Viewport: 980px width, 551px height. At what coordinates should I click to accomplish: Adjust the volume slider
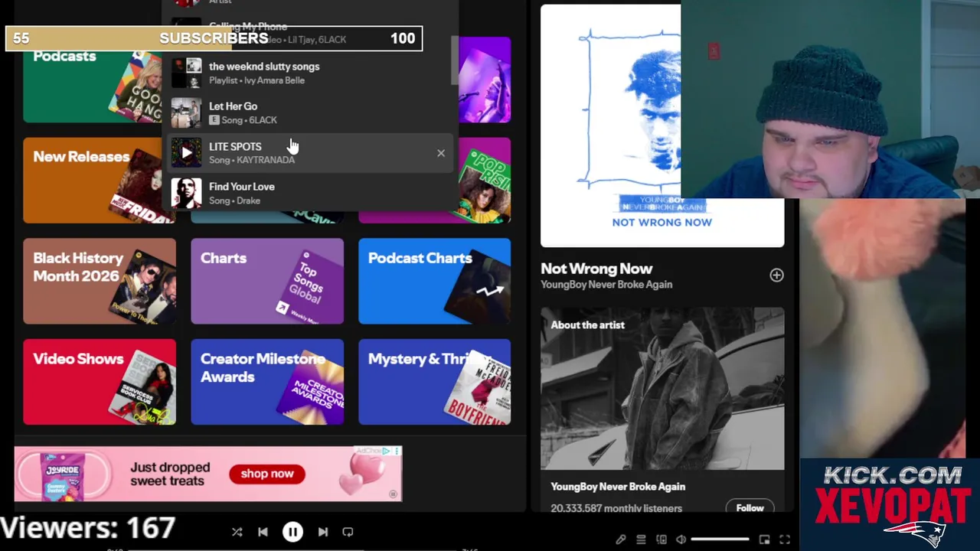[720, 540]
